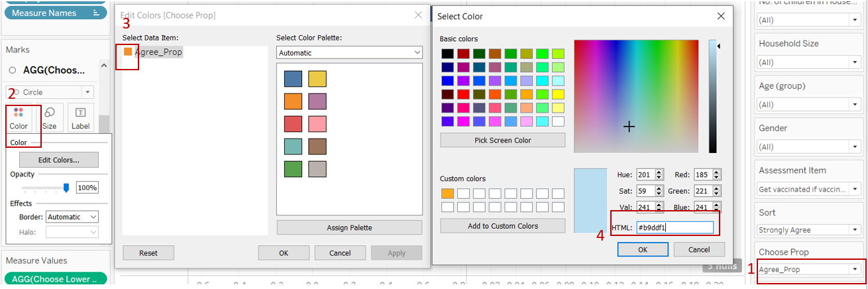Click the Assign Palette button
This screenshot has width=868, height=289.
(349, 227)
